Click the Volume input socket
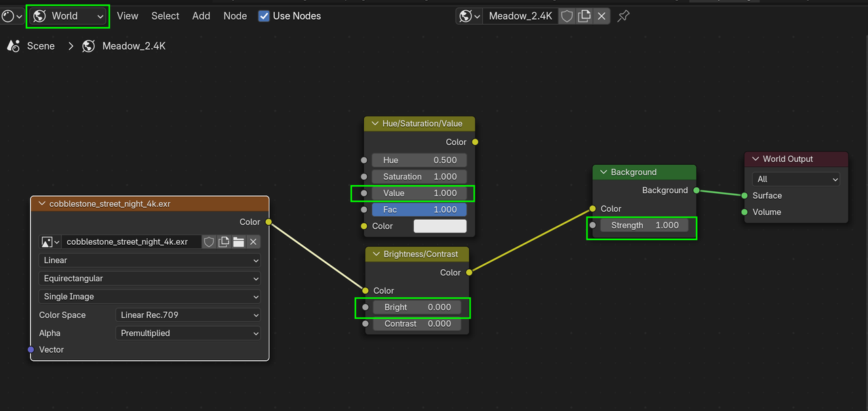 click(745, 212)
